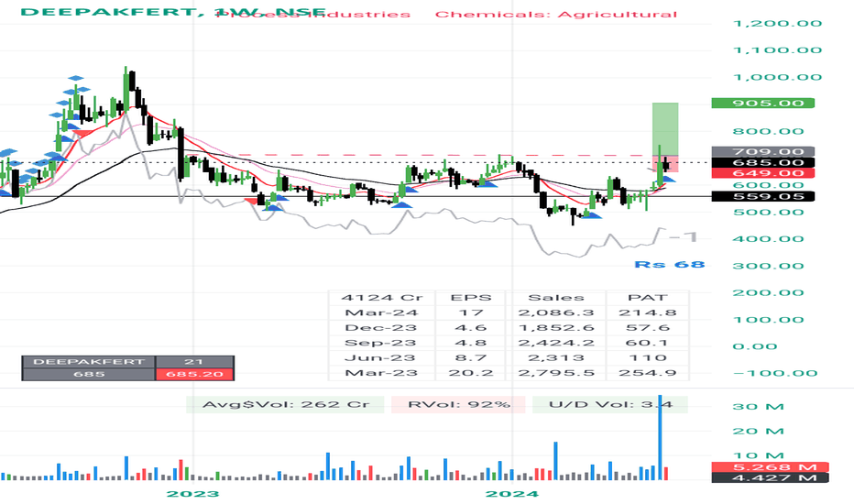
Task: Click the Sep-23 row label
Action: [x=382, y=343]
